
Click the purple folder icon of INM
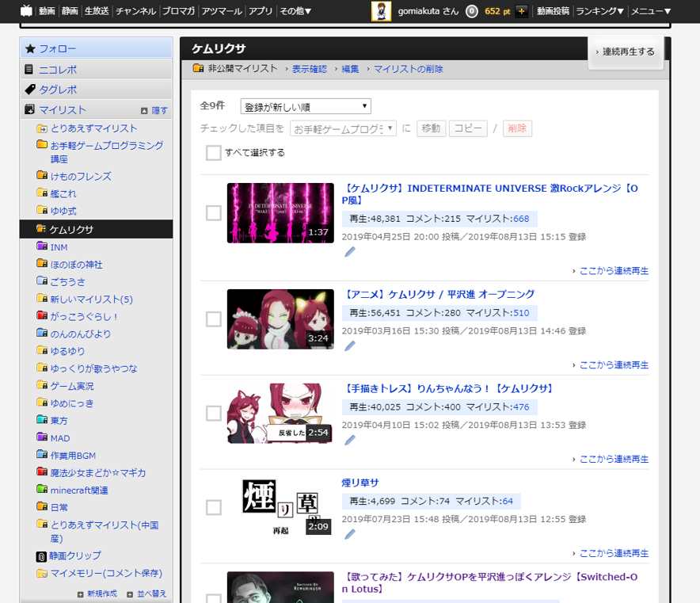[42, 246]
